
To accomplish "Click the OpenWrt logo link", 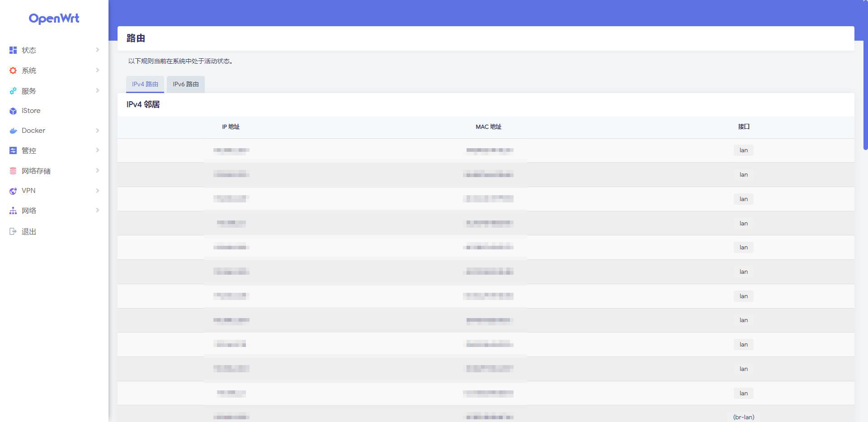I will (54, 19).
